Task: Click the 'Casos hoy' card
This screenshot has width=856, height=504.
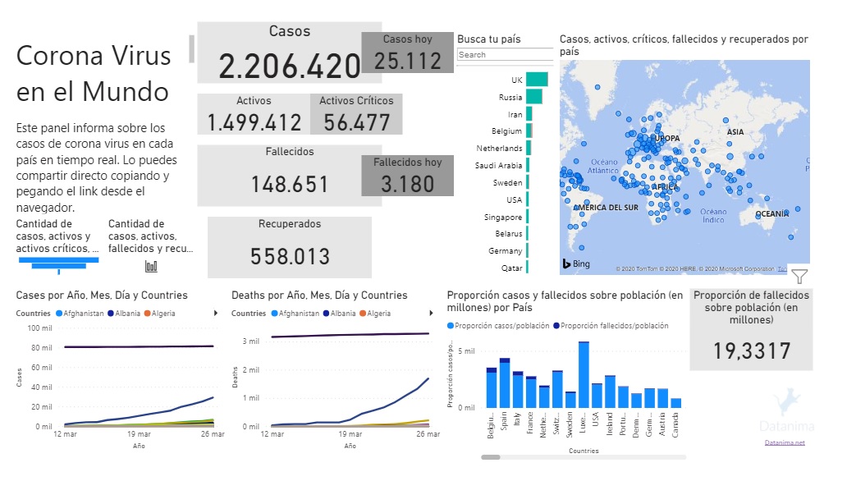Action: 407,53
